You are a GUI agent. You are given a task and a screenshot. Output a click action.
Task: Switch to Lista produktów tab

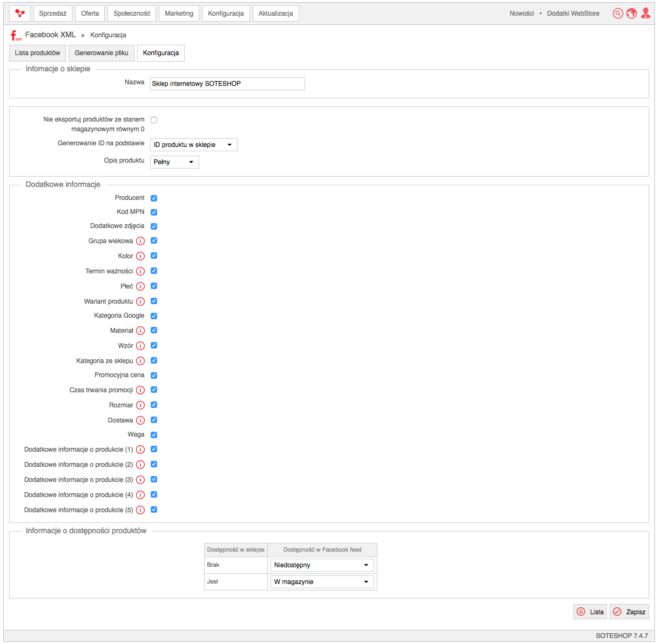click(x=38, y=53)
